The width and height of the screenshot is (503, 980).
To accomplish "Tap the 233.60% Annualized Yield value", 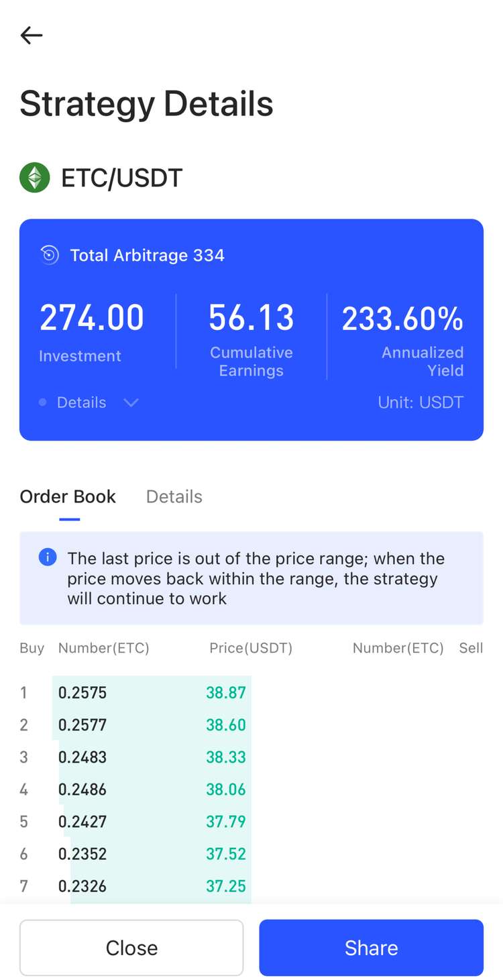I will coord(402,319).
